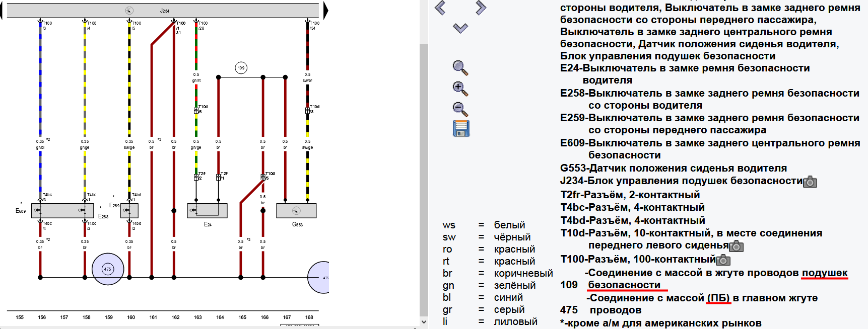868x329 pixels.
Task: Select ground point circle 475
Action: click(107, 269)
